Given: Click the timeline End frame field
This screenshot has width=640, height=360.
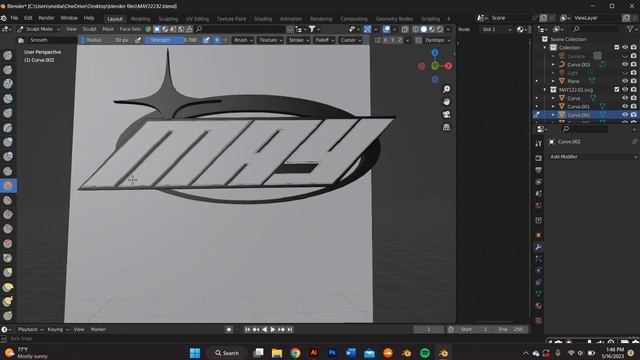Looking at the screenshot, I should [511, 329].
